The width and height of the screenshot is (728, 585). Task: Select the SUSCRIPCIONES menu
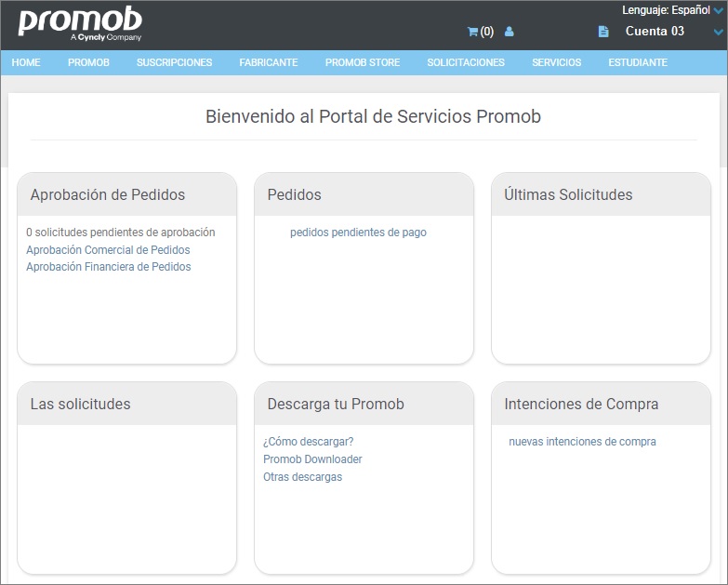[174, 62]
